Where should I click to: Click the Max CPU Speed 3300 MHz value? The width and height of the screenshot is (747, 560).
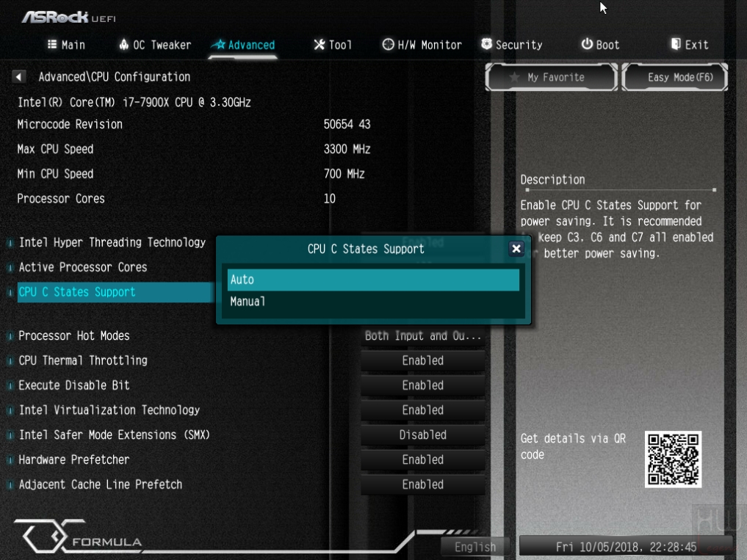pyautogui.click(x=347, y=149)
